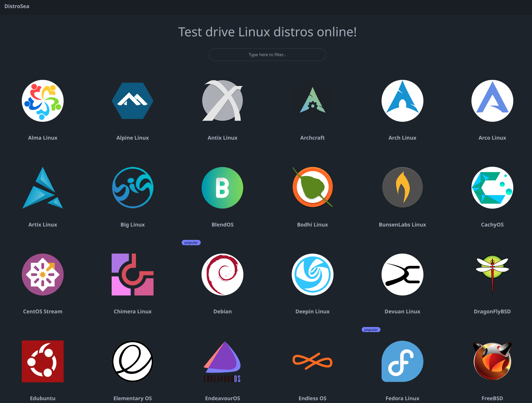Viewport: 532px width, 403px height.
Task: Click the Debian text label
Action: pyautogui.click(x=222, y=311)
